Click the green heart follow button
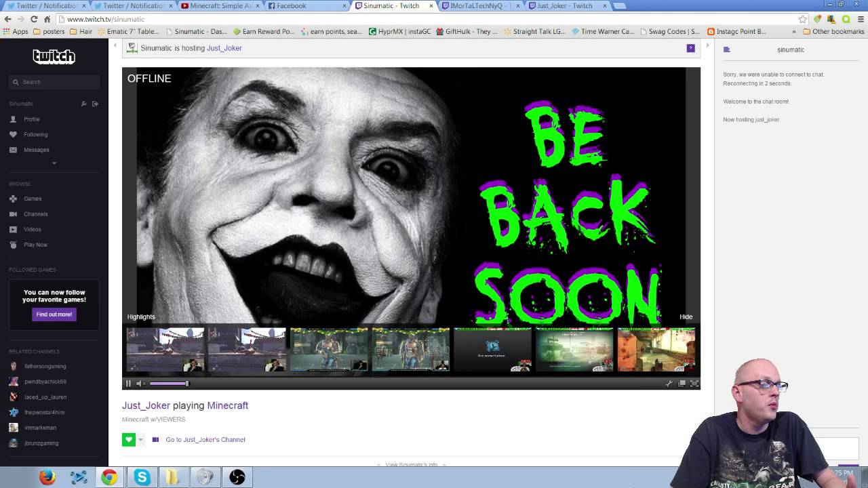The image size is (868, 488). (129, 440)
